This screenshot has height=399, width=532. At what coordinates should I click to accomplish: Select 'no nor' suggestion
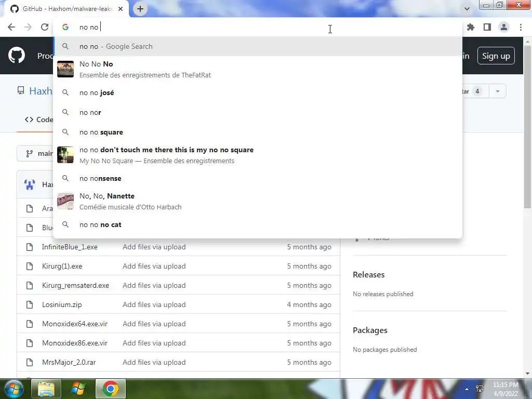[258, 112]
